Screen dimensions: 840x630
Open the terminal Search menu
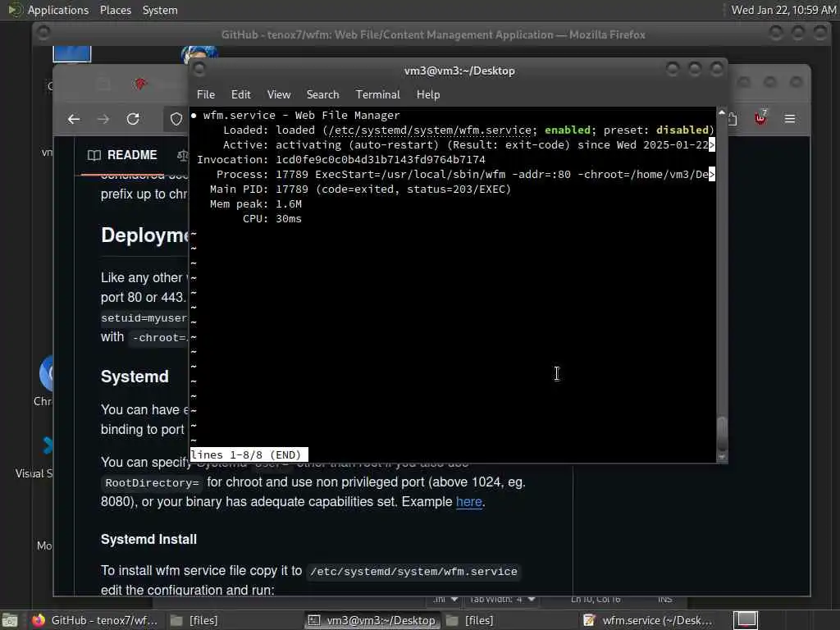click(x=322, y=94)
